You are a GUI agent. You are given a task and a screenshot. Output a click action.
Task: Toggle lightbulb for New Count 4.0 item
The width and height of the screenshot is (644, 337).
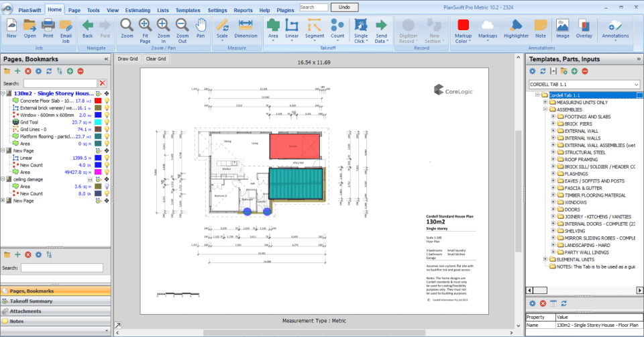pyautogui.click(x=107, y=164)
